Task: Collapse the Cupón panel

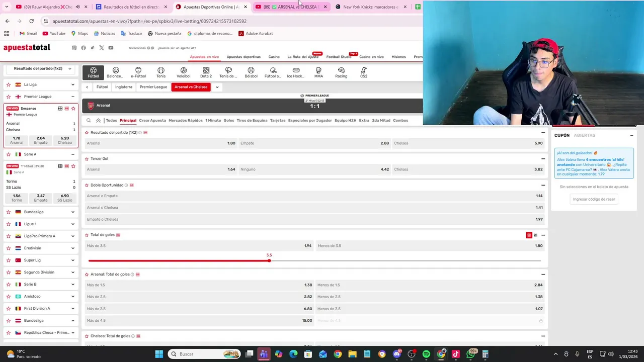Action: (631, 135)
